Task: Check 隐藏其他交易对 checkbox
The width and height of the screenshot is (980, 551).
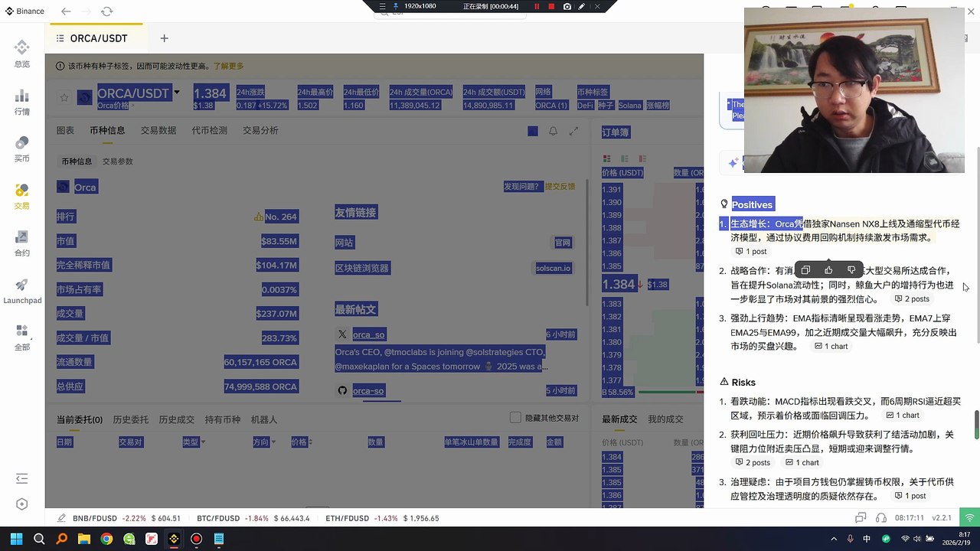Action: pyautogui.click(x=516, y=418)
